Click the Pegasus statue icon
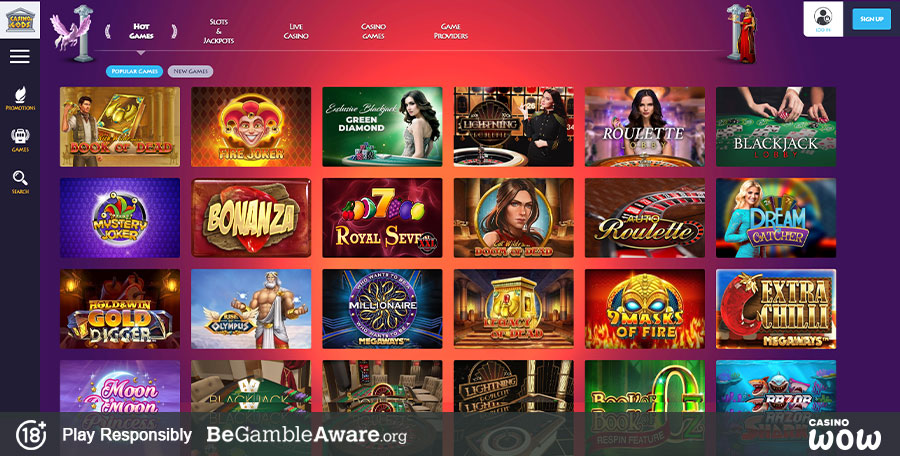The image size is (900, 456). coord(73,33)
